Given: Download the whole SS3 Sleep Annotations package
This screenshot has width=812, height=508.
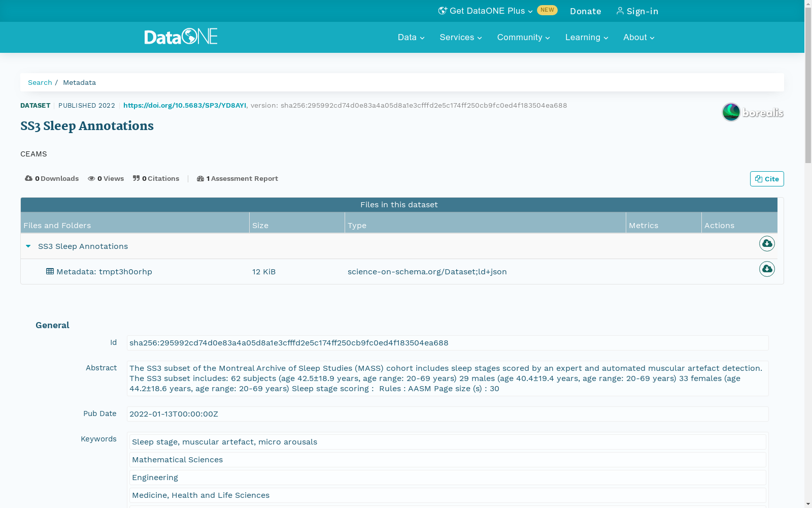Looking at the screenshot, I should pos(767,244).
